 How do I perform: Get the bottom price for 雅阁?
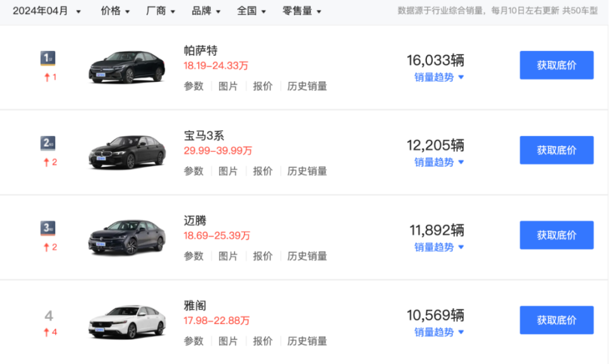(x=557, y=321)
